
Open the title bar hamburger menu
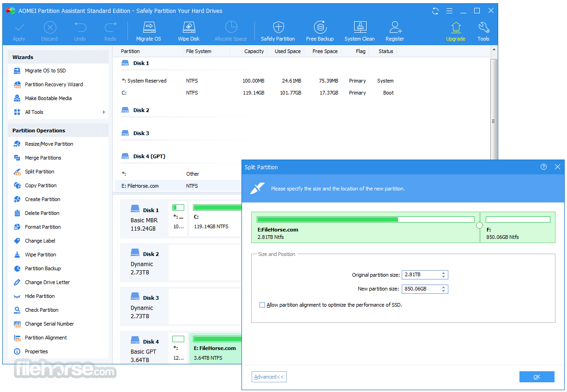[449, 11]
